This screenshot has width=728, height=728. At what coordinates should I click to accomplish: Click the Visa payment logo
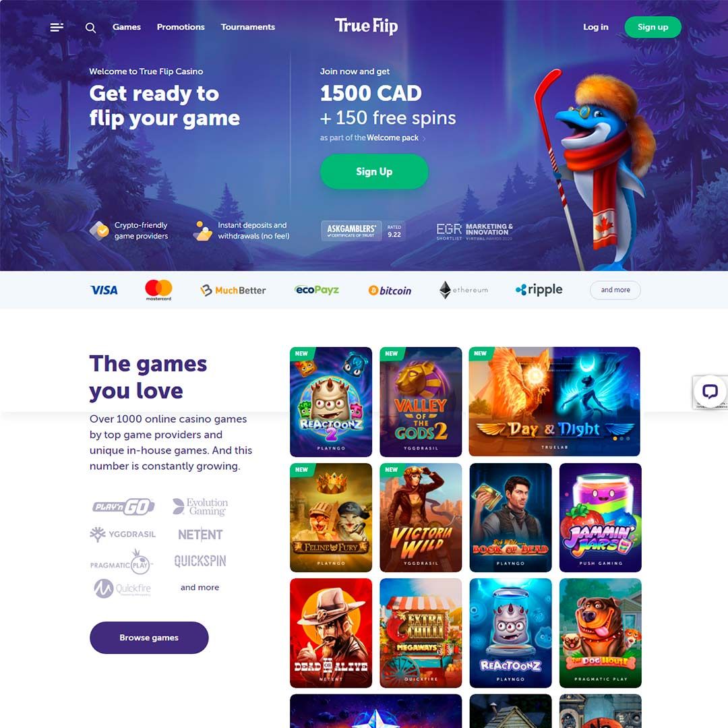click(104, 290)
